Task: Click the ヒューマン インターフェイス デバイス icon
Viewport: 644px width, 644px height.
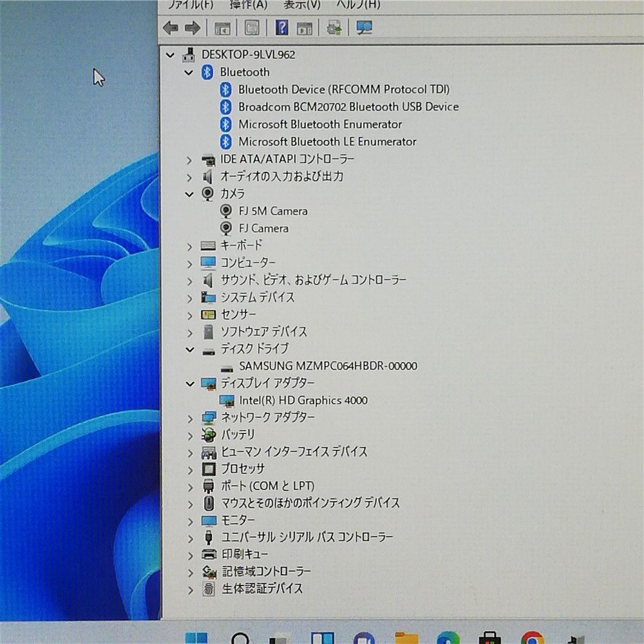Action: 209,452
